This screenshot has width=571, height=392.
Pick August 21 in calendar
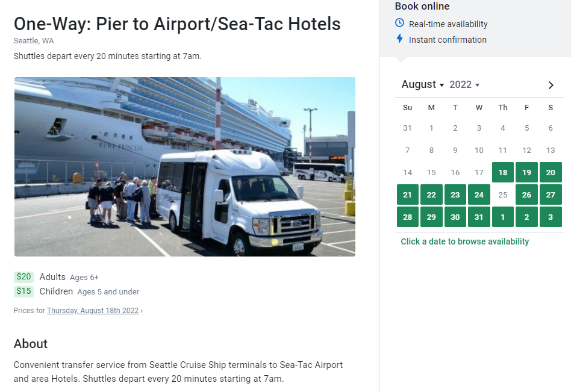[x=408, y=194]
